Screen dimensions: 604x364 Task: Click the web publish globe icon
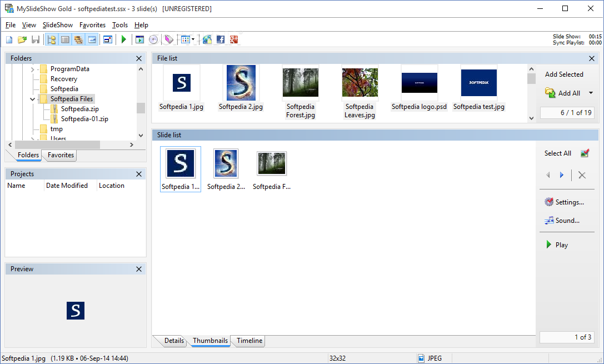[207, 39]
